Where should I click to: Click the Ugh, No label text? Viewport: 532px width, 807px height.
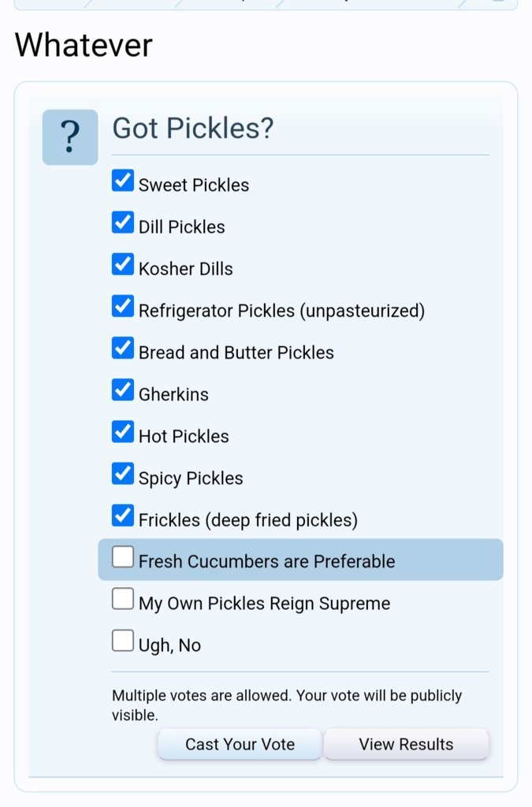[169, 645]
